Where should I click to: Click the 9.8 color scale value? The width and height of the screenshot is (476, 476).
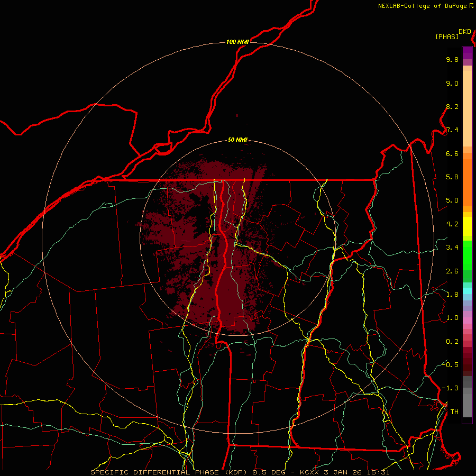pos(452,60)
